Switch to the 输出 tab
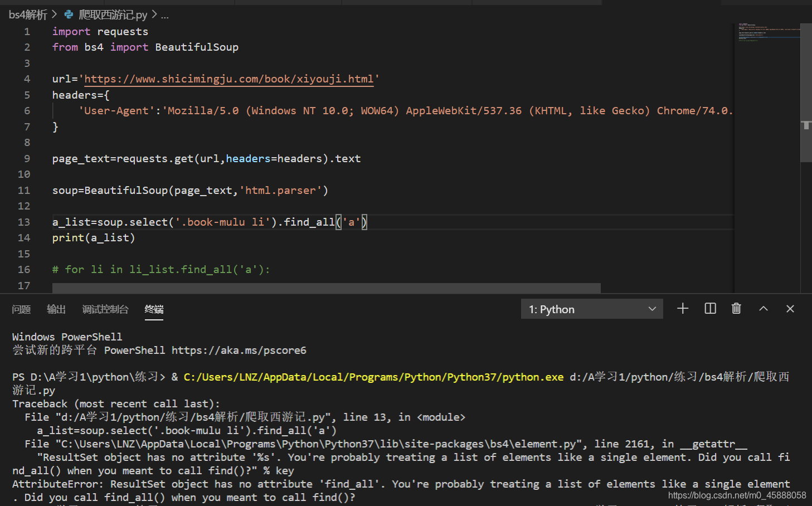 pyautogui.click(x=56, y=309)
